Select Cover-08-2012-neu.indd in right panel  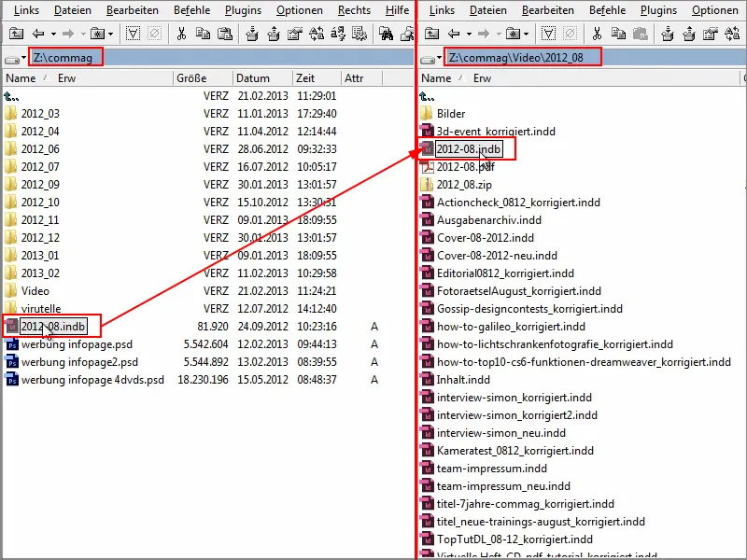(x=497, y=256)
